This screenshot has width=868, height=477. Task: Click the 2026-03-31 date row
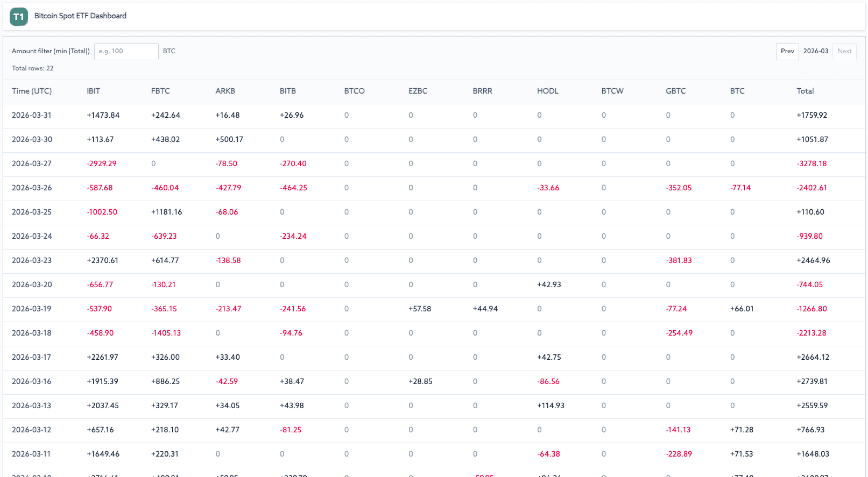(x=434, y=116)
